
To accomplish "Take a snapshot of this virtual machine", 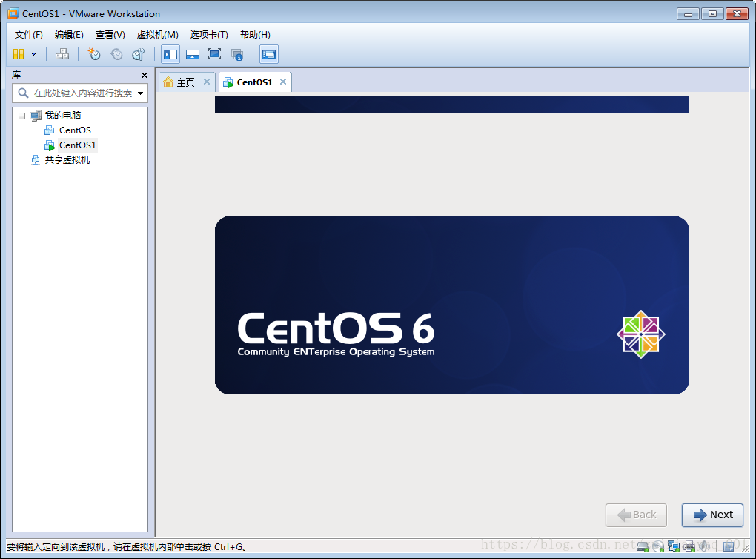I will [x=94, y=54].
